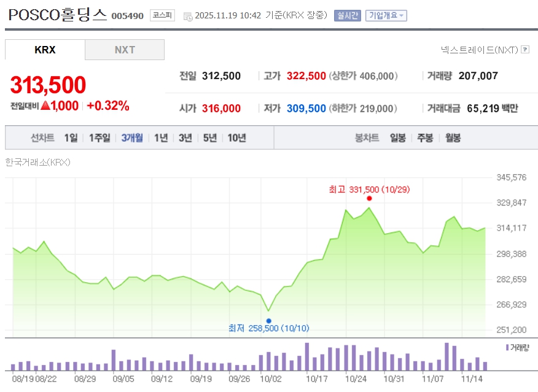Click the 넥스트레이드(NXT) link
Viewport: 538px width, 392px height.
(480, 50)
